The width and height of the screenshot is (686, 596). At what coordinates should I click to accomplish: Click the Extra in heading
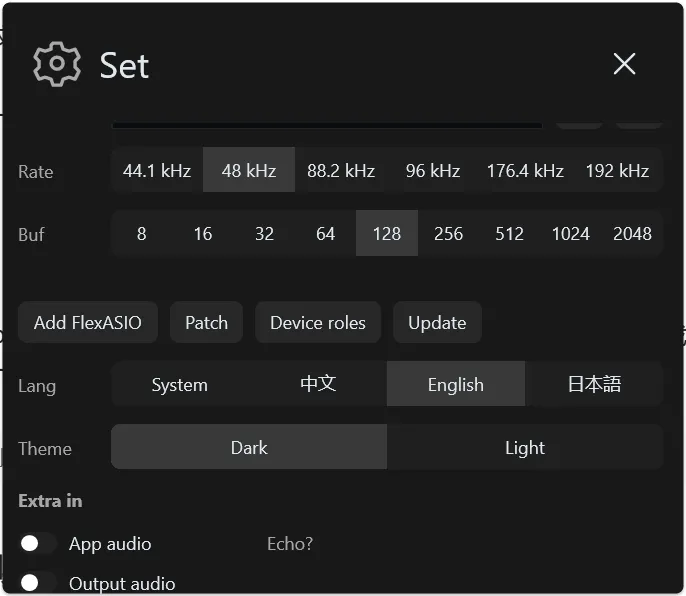(x=50, y=501)
